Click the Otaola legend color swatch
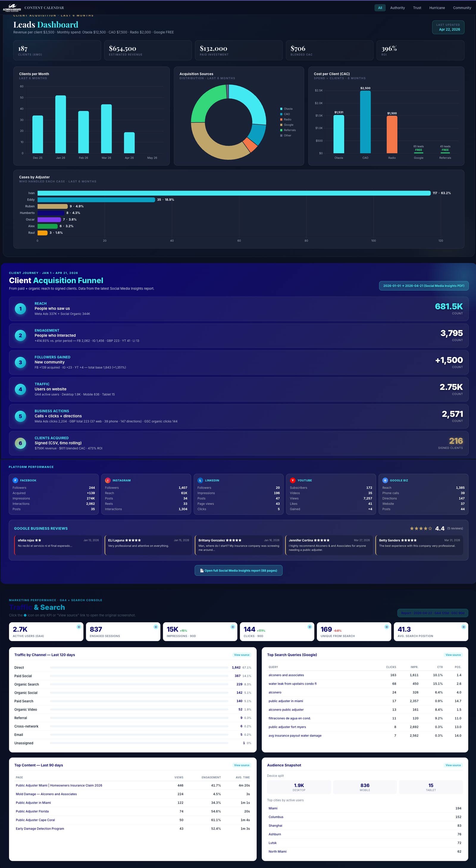Image resolution: width=476 pixels, height=868 pixels. pyautogui.click(x=281, y=109)
